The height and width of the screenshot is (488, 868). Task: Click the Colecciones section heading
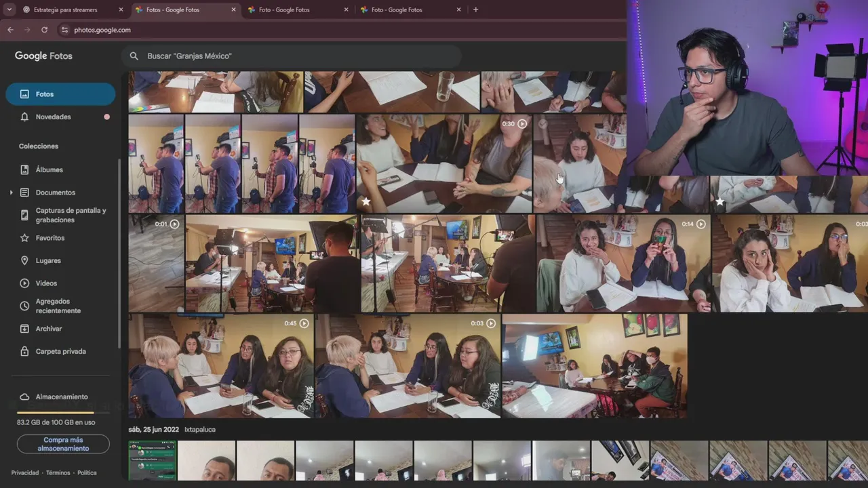(x=39, y=146)
